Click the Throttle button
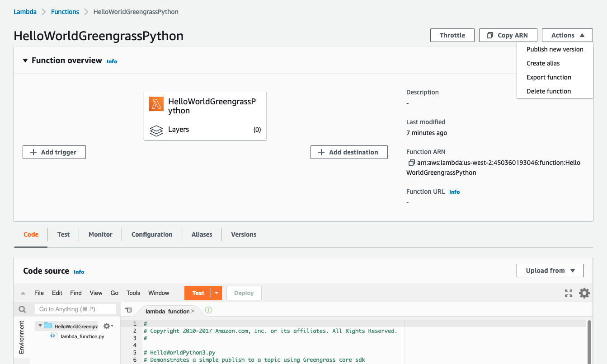This screenshot has height=364, width=607. [452, 35]
